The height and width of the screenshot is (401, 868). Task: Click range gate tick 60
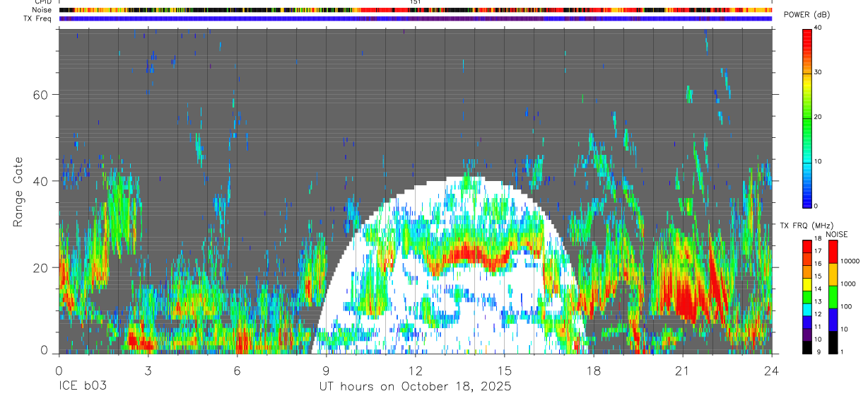click(42, 95)
